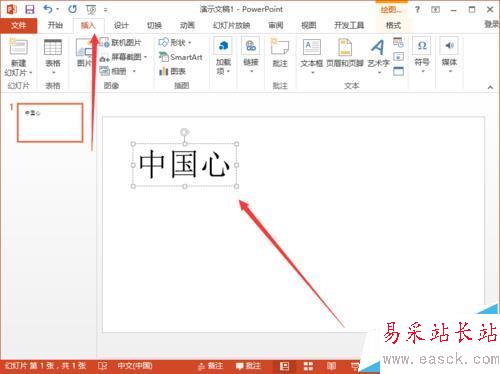
Task: Click the 屏幕截图 screenshot button
Action: click(121, 57)
